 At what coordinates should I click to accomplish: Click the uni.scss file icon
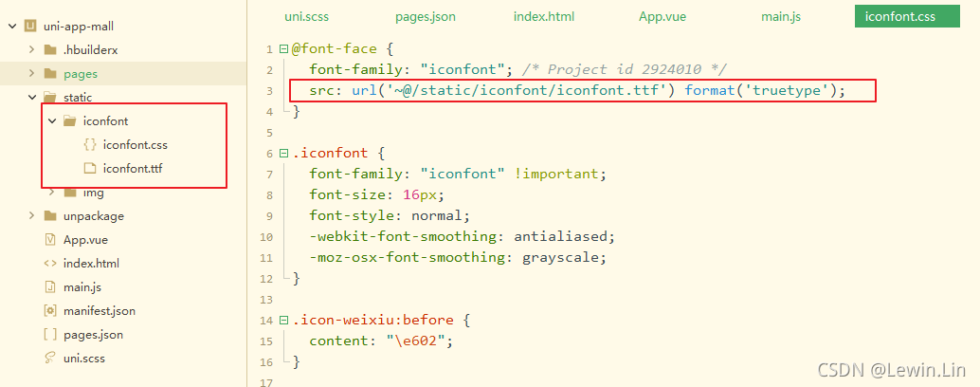click(x=50, y=359)
